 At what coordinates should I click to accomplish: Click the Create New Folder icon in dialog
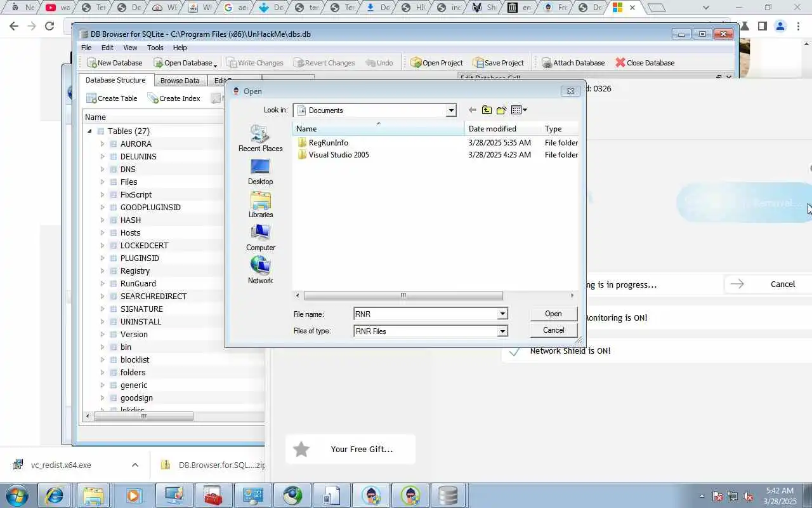point(501,110)
